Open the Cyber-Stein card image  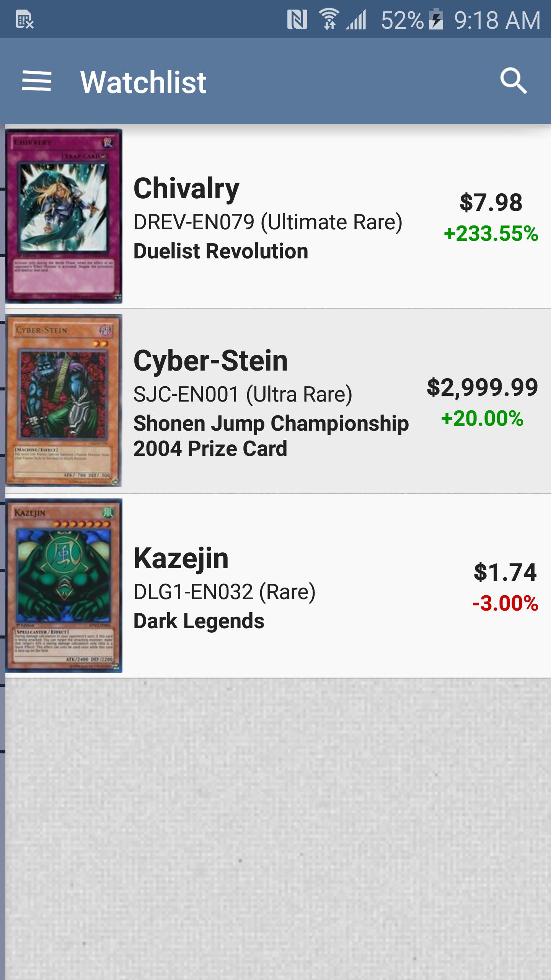point(64,400)
